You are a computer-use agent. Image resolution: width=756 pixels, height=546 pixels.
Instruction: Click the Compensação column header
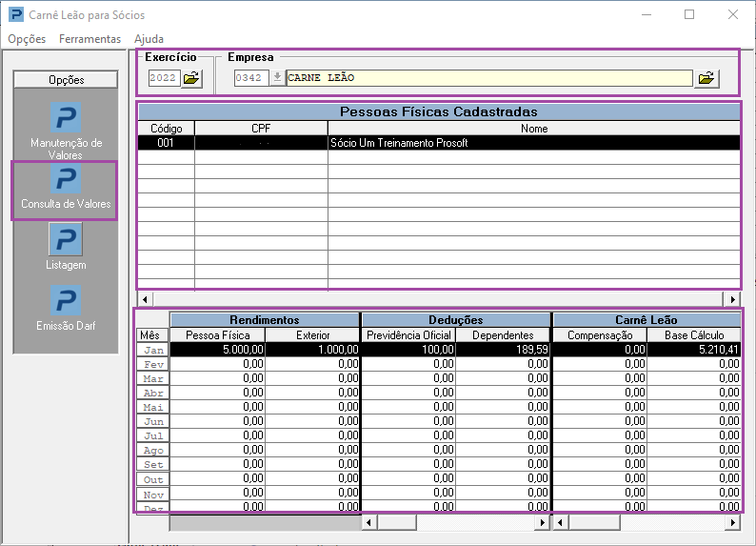(x=600, y=335)
